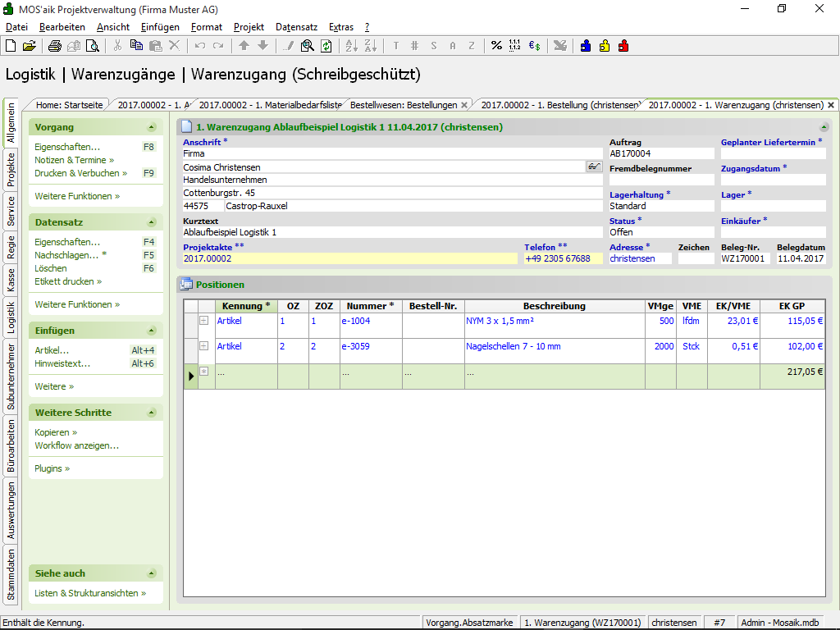Click the blue puzzle piece icon

pos(586,46)
